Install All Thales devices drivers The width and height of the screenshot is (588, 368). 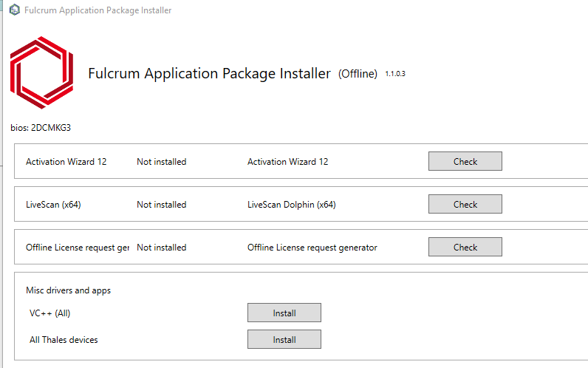point(284,339)
